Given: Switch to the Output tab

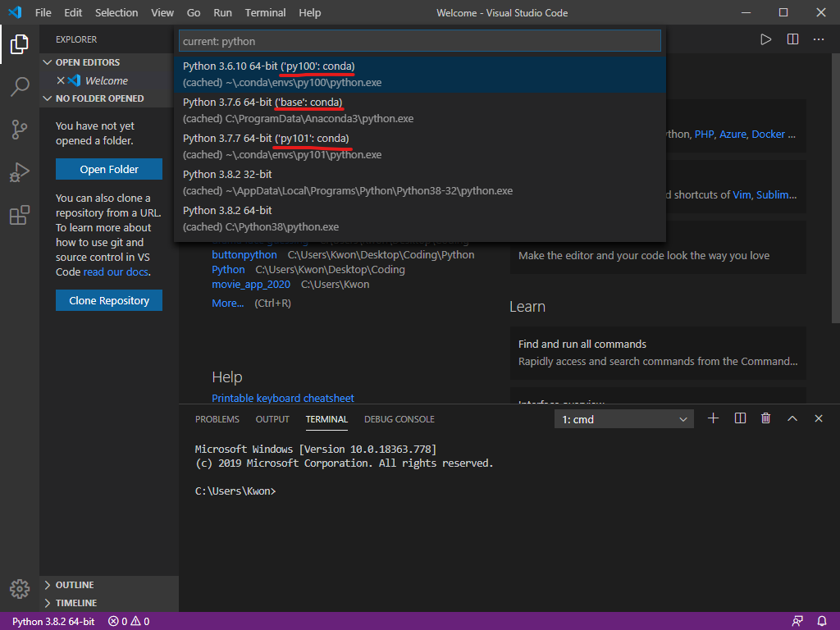Looking at the screenshot, I should click(x=272, y=419).
